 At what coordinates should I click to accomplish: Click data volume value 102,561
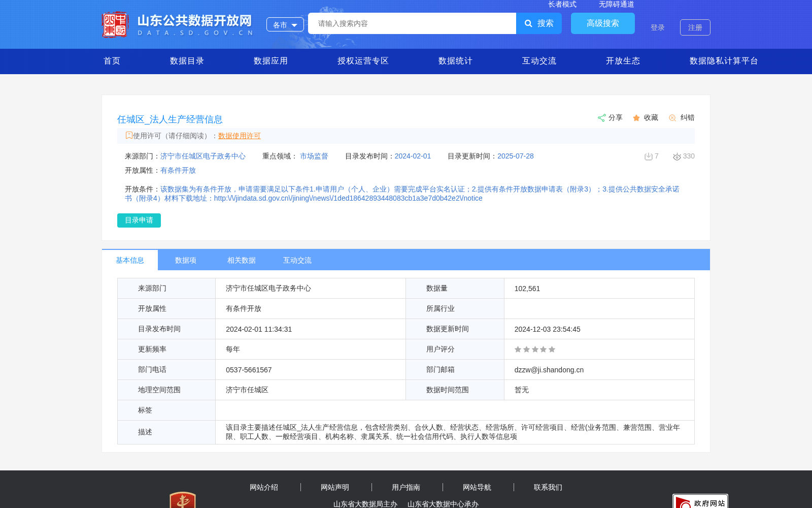(527, 289)
